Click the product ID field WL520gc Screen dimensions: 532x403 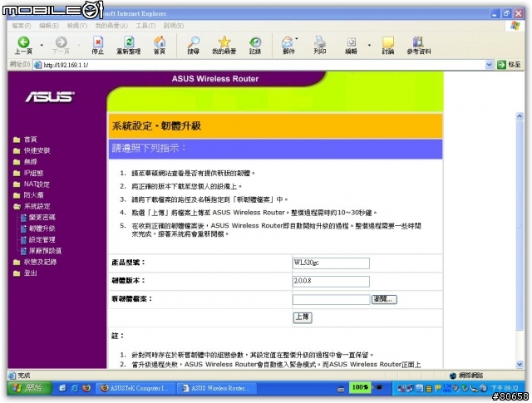[331, 263]
